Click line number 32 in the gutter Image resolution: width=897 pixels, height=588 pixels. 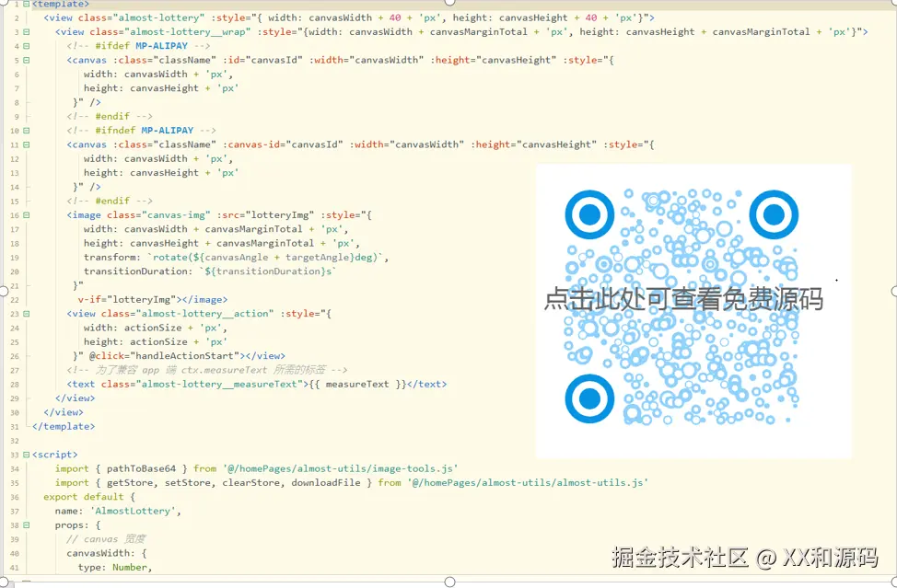pos(15,441)
